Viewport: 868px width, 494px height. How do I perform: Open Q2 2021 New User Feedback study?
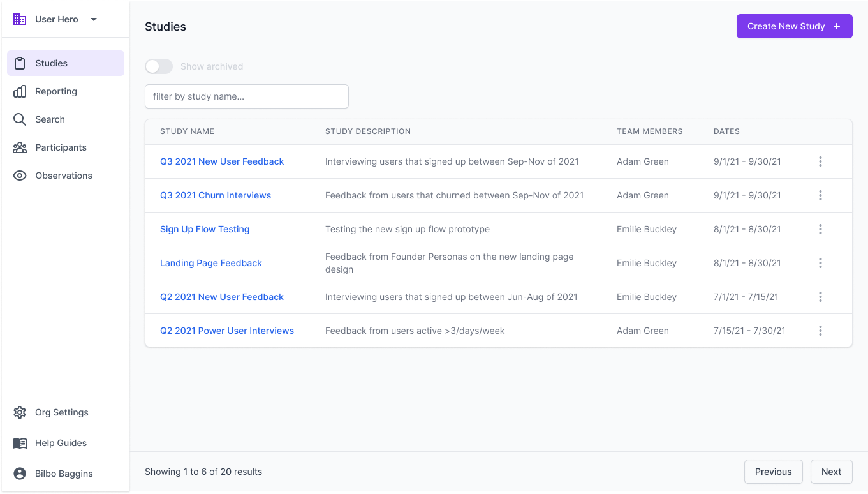pos(222,297)
